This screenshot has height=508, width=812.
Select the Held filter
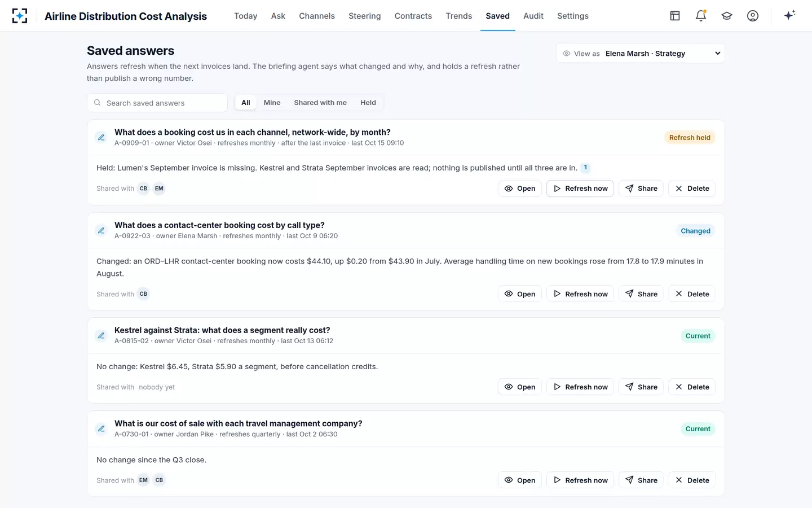[368, 103]
